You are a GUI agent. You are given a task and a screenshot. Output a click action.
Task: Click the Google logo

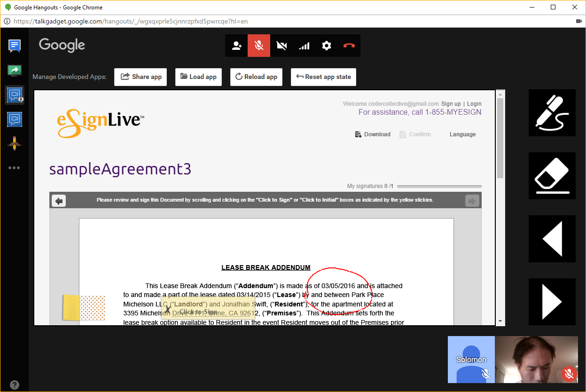[62, 45]
